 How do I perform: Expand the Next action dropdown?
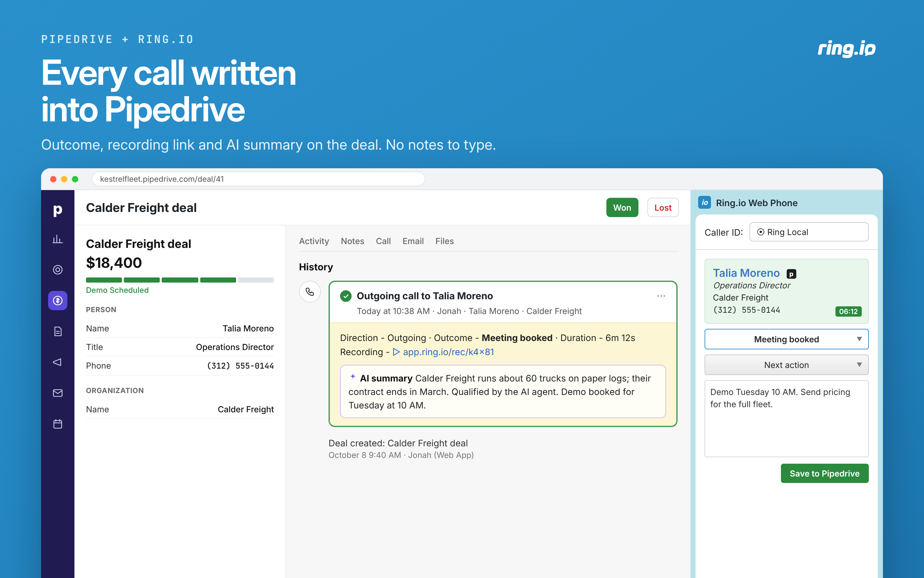tap(786, 365)
